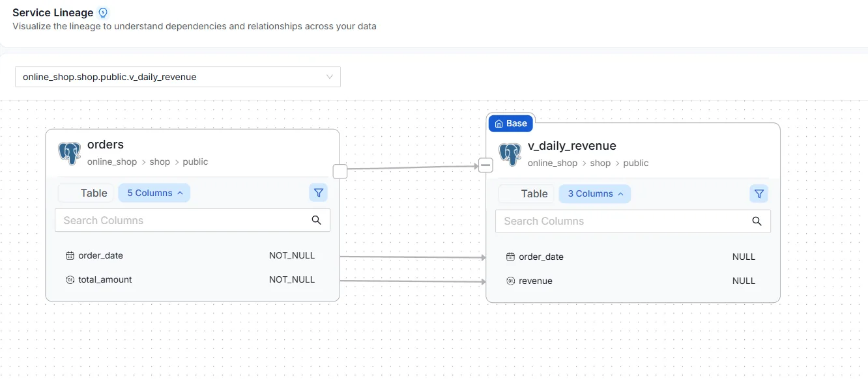Image resolution: width=868 pixels, height=379 pixels.
Task: Click home icon in the Base badge
Action: [x=499, y=124]
